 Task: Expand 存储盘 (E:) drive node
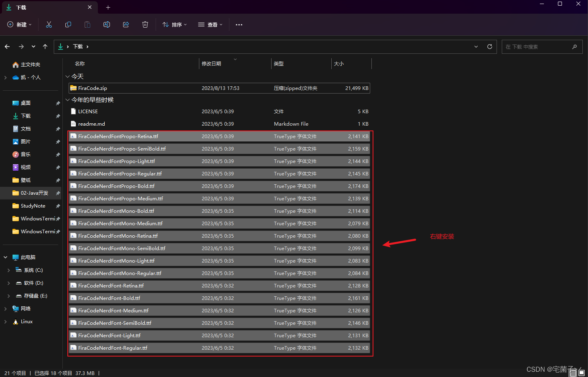click(x=9, y=296)
